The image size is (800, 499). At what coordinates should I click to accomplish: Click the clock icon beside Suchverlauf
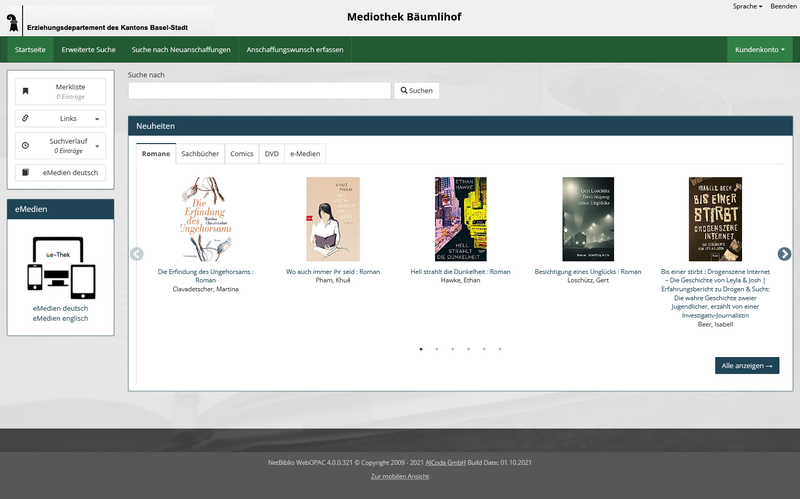tap(26, 145)
